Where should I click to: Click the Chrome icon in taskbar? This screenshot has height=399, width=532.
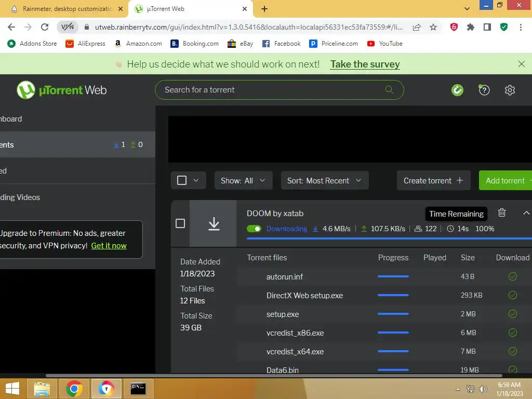74,389
